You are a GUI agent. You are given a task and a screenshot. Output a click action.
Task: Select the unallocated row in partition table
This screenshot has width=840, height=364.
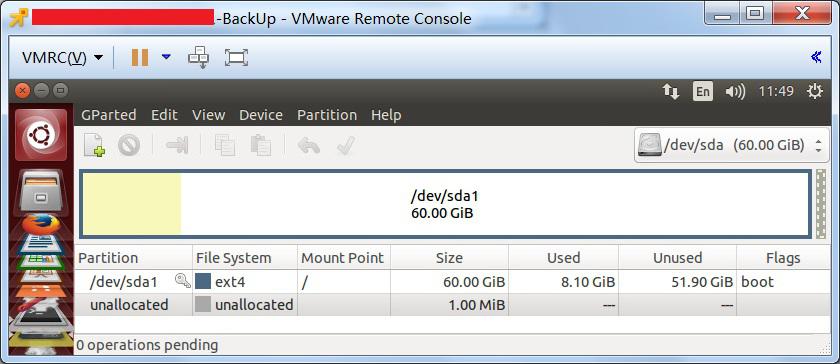click(x=452, y=305)
